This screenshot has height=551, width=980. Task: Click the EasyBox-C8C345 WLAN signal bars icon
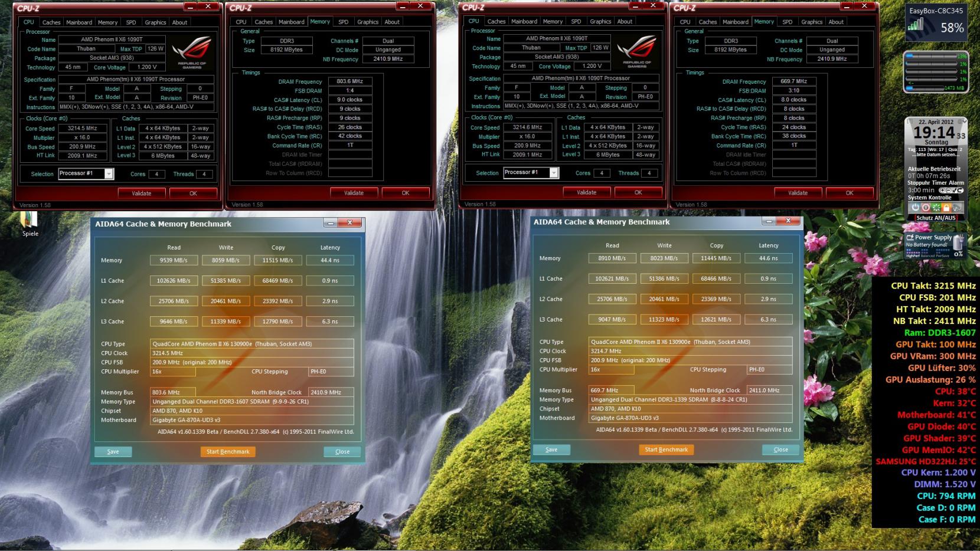(916, 24)
